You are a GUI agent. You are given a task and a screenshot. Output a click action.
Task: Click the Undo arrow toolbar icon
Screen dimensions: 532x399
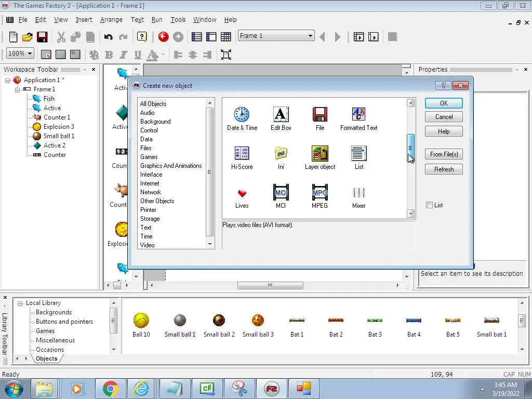(x=108, y=37)
